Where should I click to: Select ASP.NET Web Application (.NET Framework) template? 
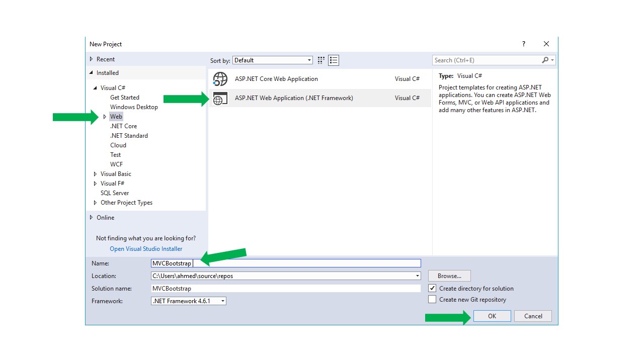[x=320, y=98]
